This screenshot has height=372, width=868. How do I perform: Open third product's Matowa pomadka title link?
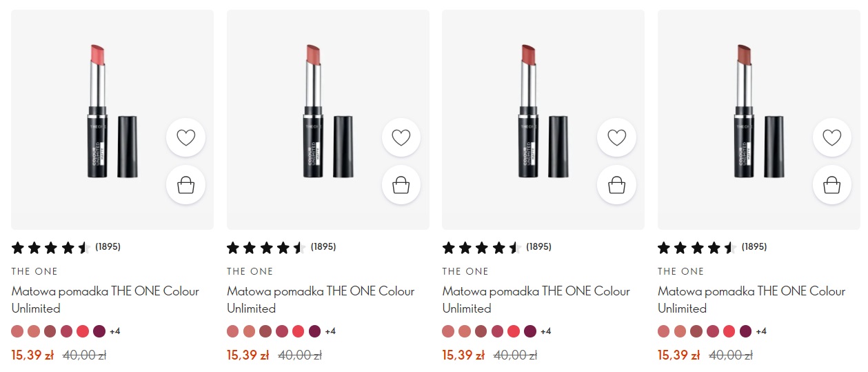click(x=536, y=300)
